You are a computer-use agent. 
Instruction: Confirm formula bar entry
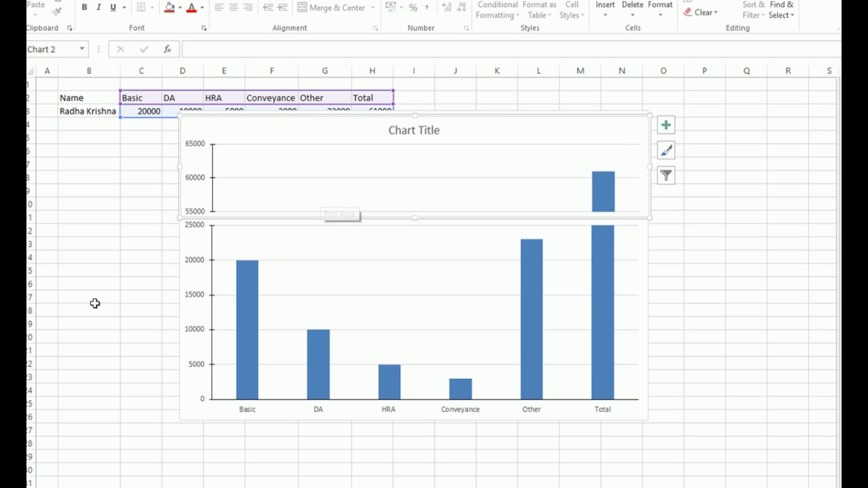point(144,49)
